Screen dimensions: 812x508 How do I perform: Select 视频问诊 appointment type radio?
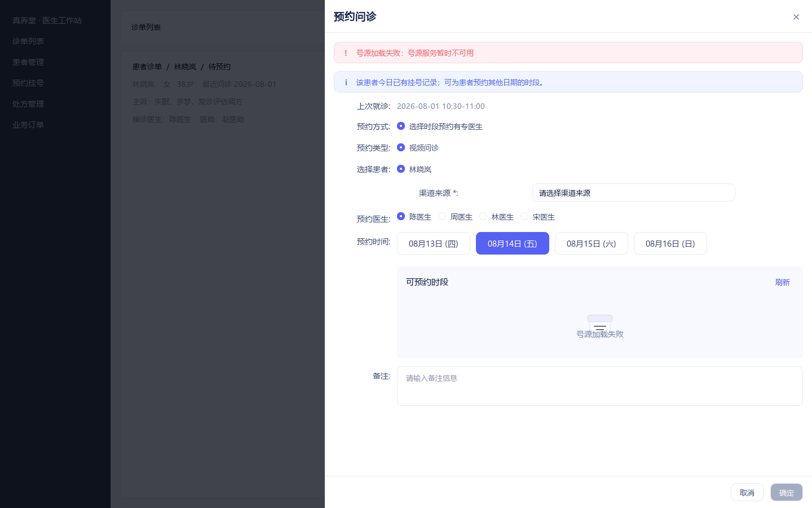401,147
